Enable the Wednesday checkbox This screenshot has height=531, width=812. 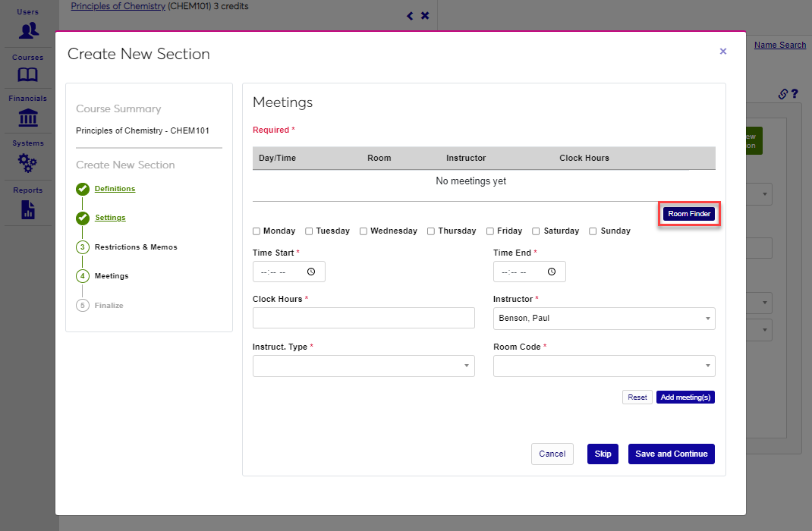click(x=364, y=231)
